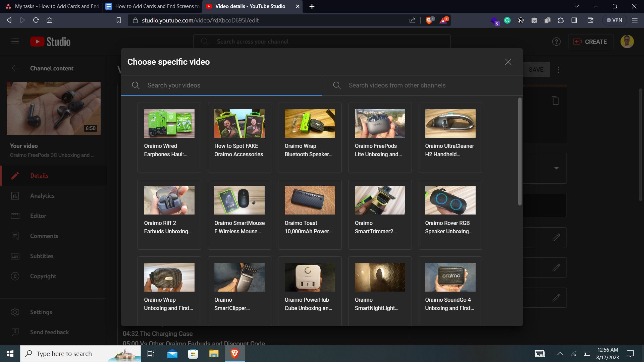Viewport: 644px width, 362px height.
Task: Toggle the browser sidebar panel
Action: pyautogui.click(x=574, y=20)
